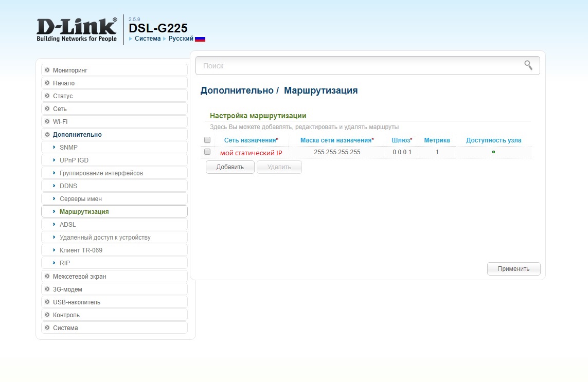
Task: Expand the Мониторинг menu section
Action: tap(70, 70)
